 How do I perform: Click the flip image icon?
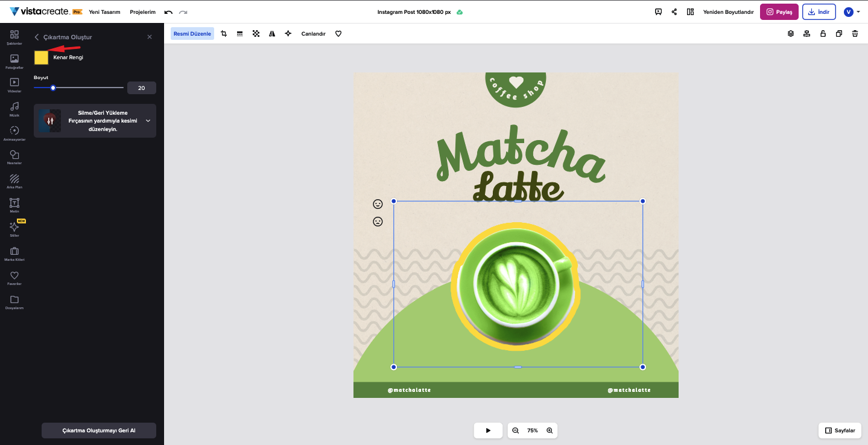(272, 34)
